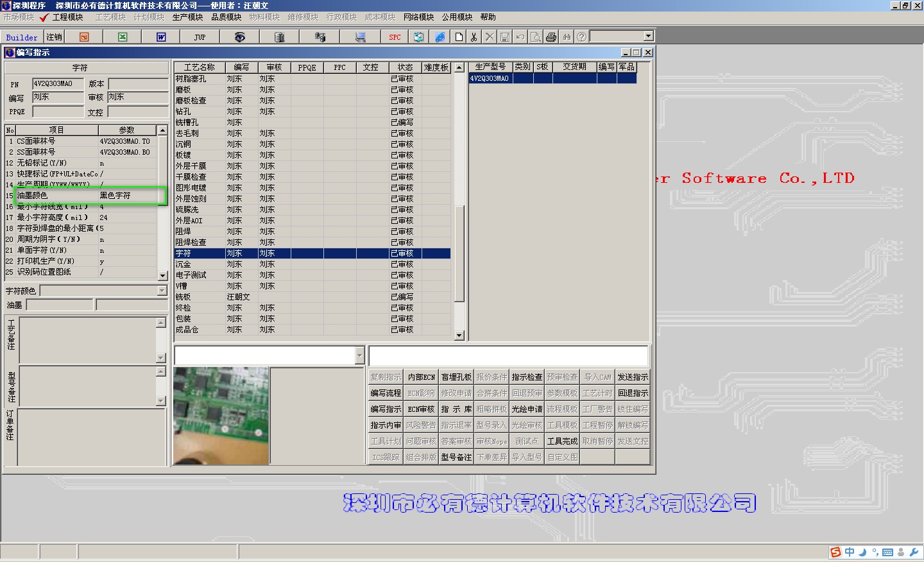924x562 pixels.
Task: Open the SPC tool in toolbar
Action: (x=395, y=37)
